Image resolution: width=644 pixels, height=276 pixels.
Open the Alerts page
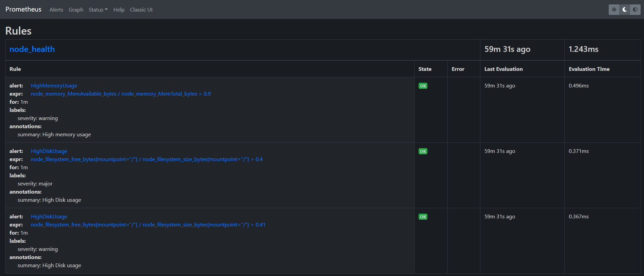pos(56,10)
